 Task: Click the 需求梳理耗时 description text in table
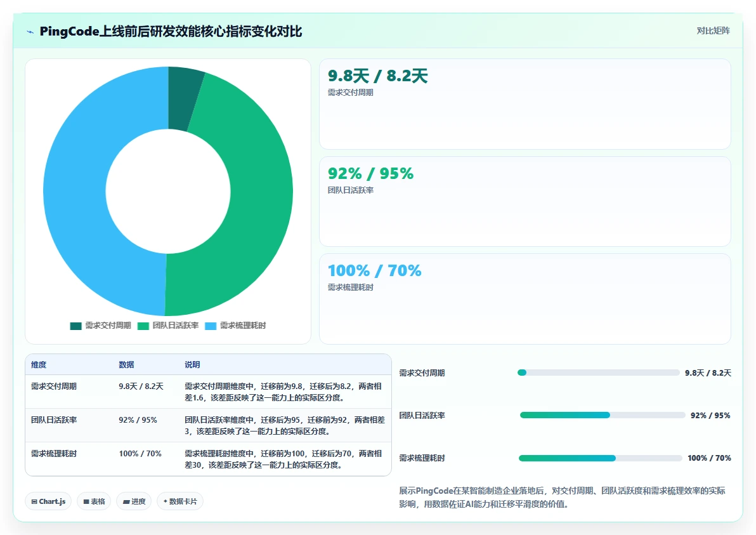(283, 459)
